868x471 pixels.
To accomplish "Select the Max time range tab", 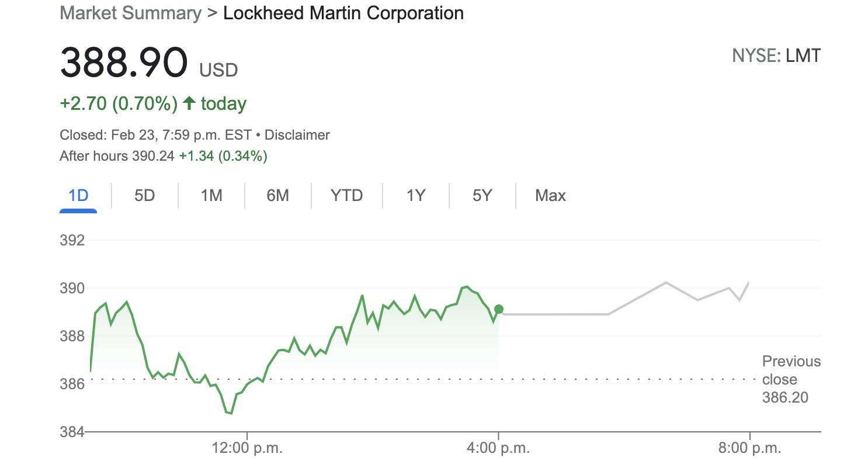I will coord(550,195).
